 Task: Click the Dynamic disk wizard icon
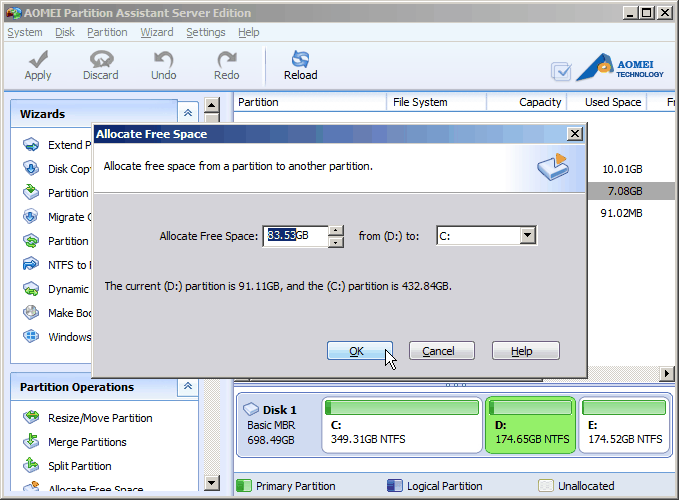(x=31, y=288)
